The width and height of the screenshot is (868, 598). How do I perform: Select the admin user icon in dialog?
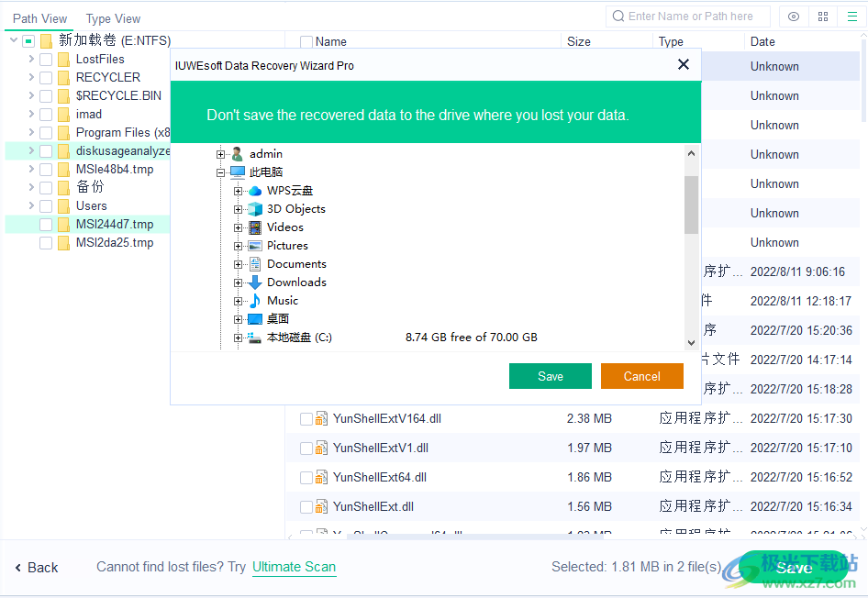238,154
